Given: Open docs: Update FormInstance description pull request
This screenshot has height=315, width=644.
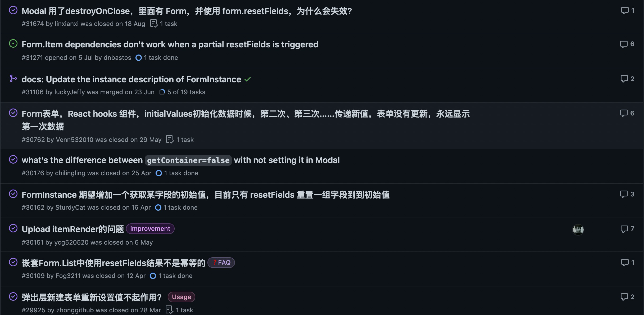Looking at the screenshot, I should coord(131,79).
